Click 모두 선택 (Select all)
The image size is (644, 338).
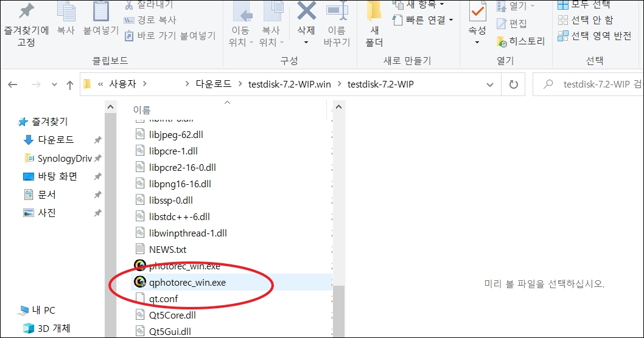coord(584,5)
